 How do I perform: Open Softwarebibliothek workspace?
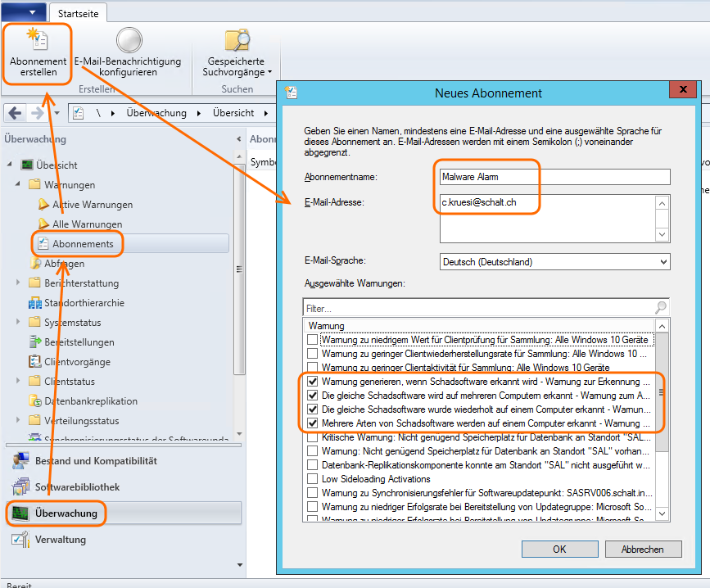click(77, 487)
